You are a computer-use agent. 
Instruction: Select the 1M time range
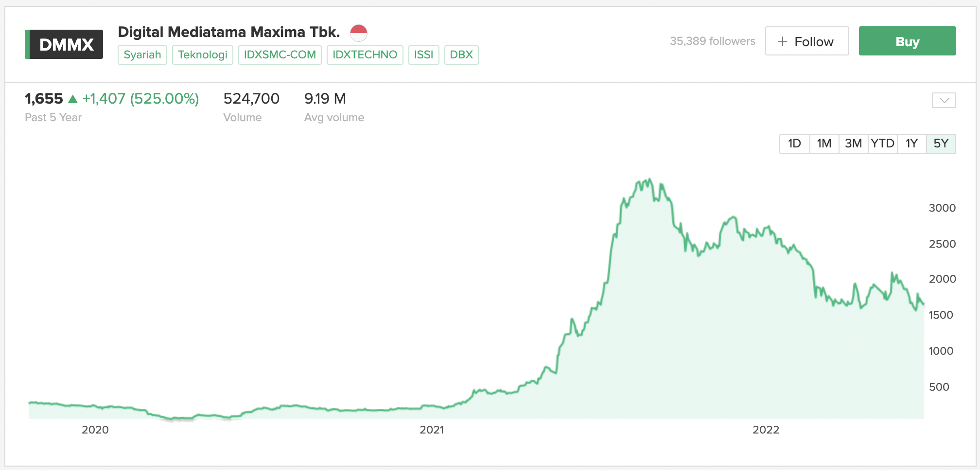[824, 144]
